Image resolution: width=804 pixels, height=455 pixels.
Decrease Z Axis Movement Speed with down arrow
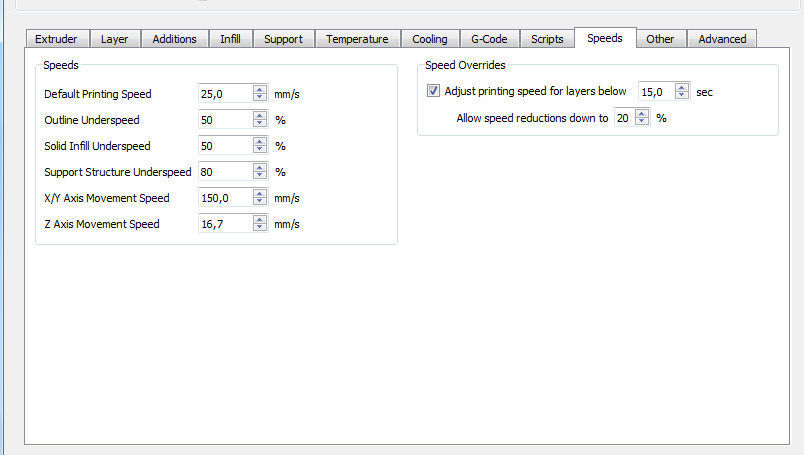(260, 229)
